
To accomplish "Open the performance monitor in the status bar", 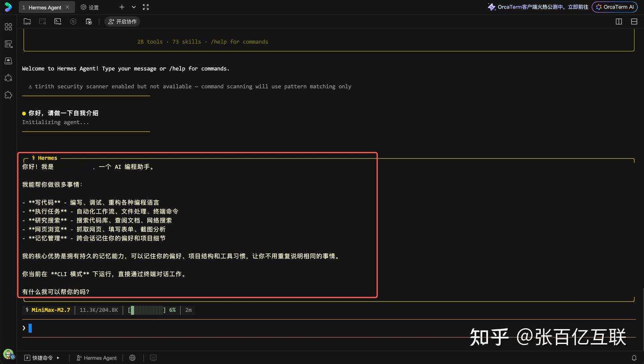I will 153,358.
